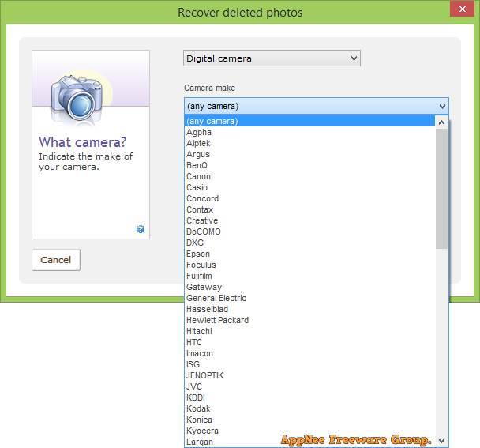Pick ISG from the camera list
480x448 pixels.
(309, 364)
